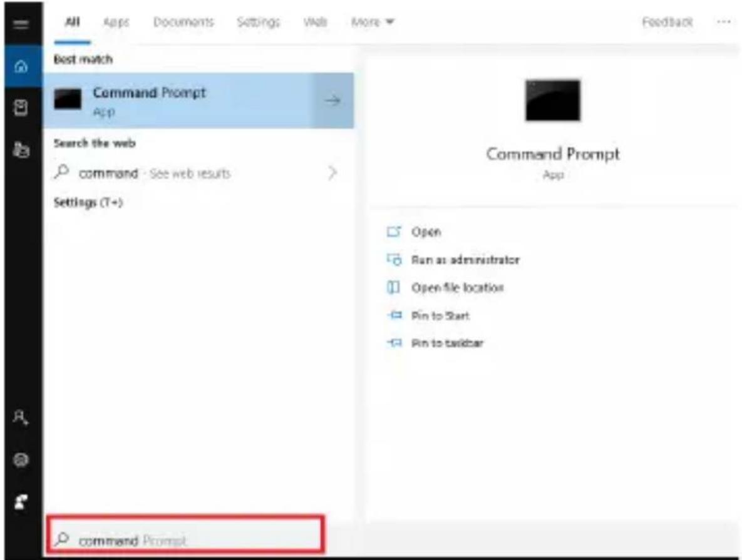This screenshot has width=742, height=560.
Task: Open the settings gear sidebar icon
Action: tap(20, 459)
